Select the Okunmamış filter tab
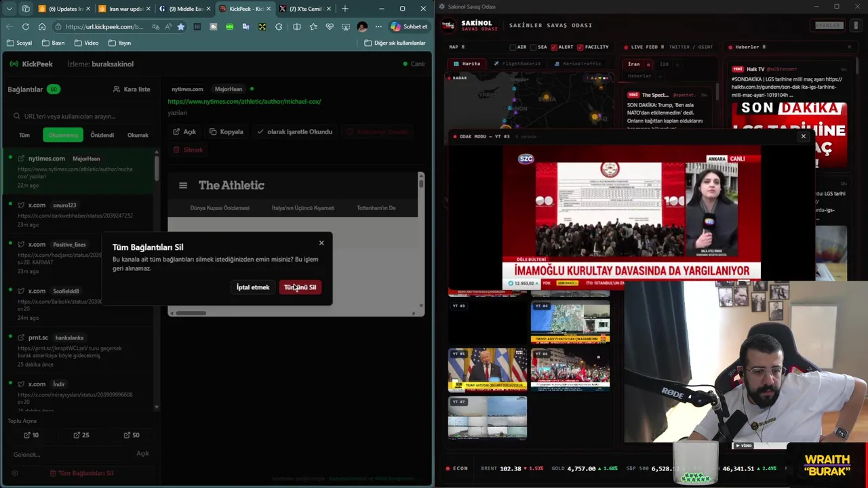The image size is (868, 488). click(x=63, y=135)
